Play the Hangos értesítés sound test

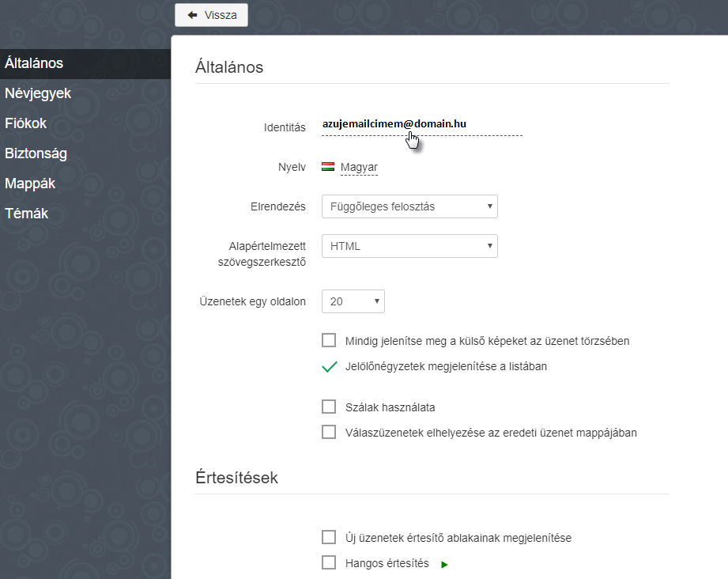[x=444, y=565]
